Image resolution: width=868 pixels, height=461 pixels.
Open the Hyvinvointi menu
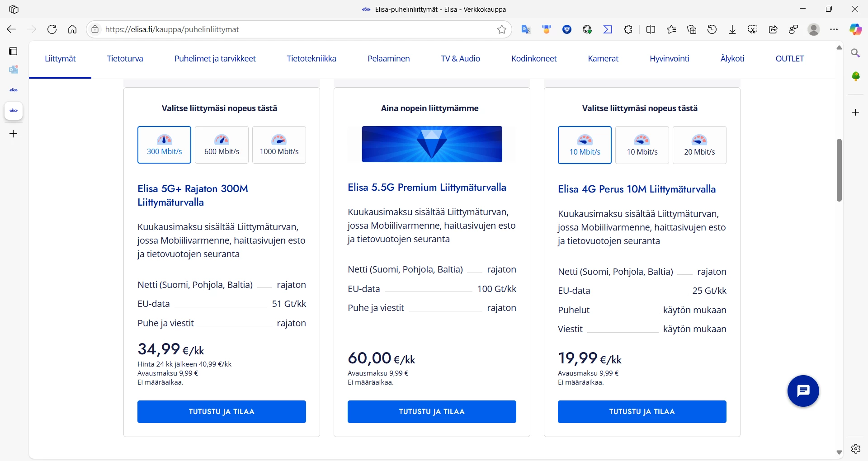coord(670,59)
